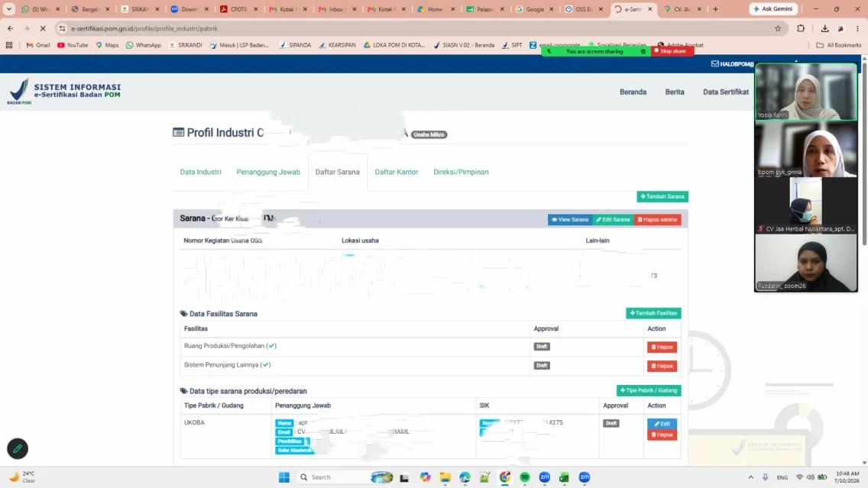
Task: Click the Pusdatin_zoom26 video thumbnail
Action: [x=805, y=263]
